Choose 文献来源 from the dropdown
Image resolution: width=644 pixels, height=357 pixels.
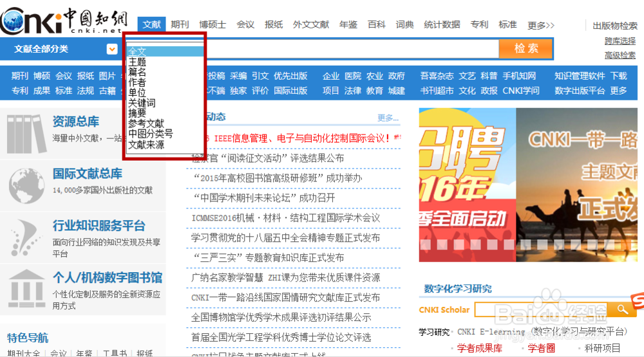(x=146, y=145)
